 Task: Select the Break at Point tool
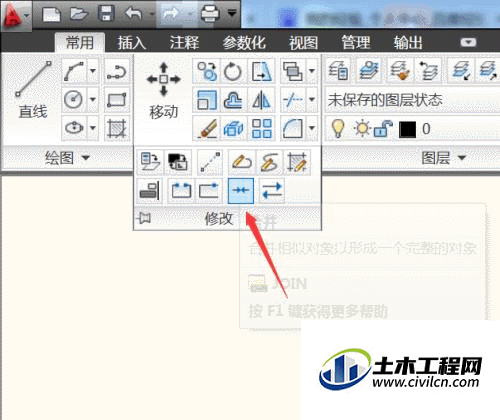[x=209, y=191]
